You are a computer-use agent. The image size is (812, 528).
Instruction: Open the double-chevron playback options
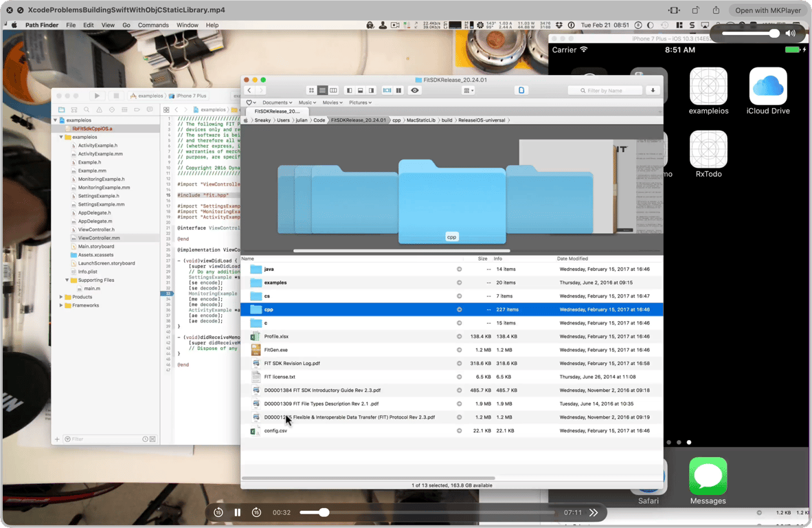click(594, 512)
